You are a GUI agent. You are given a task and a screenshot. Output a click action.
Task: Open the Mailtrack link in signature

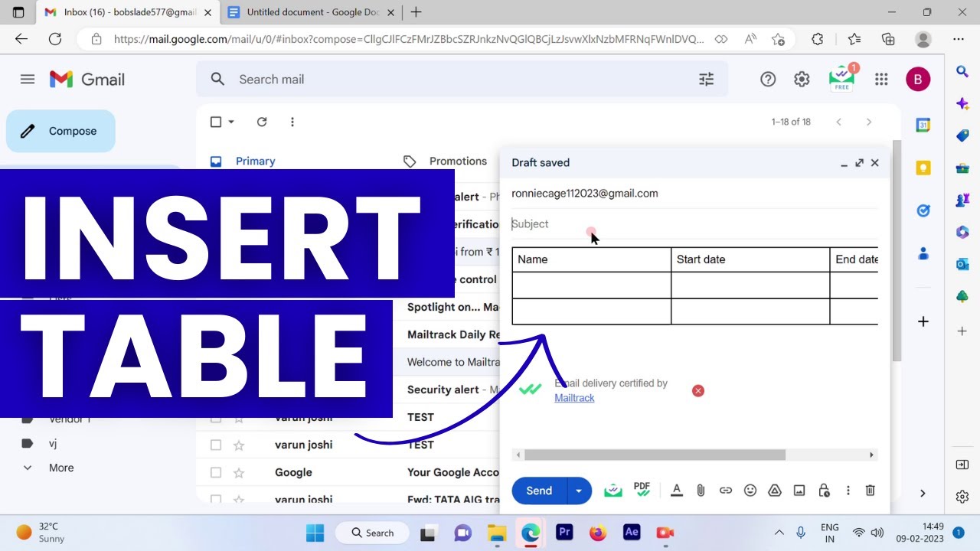(x=574, y=398)
